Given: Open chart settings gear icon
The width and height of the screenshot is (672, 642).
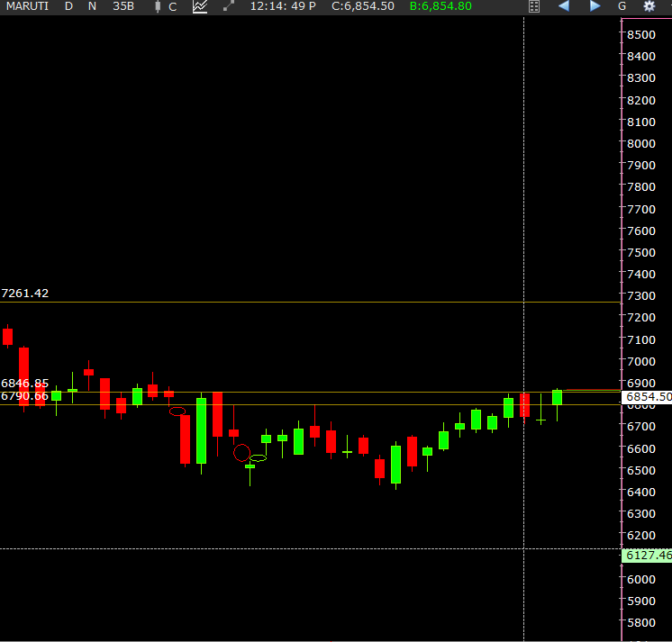Looking at the screenshot, I should point(649,6).
